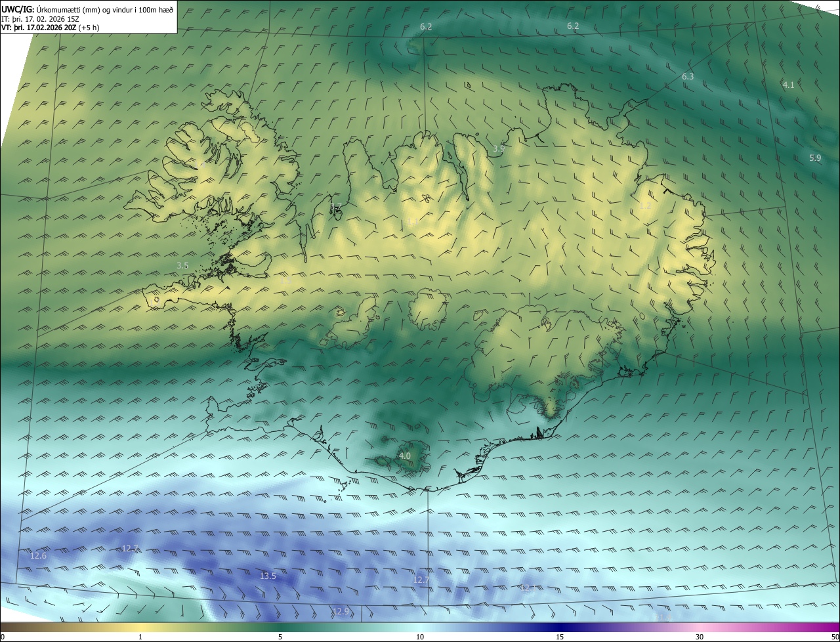Viewport: 840px width, 642px height.
Task: Select the colour scale tick label 5
Action: tap(280, 637)
